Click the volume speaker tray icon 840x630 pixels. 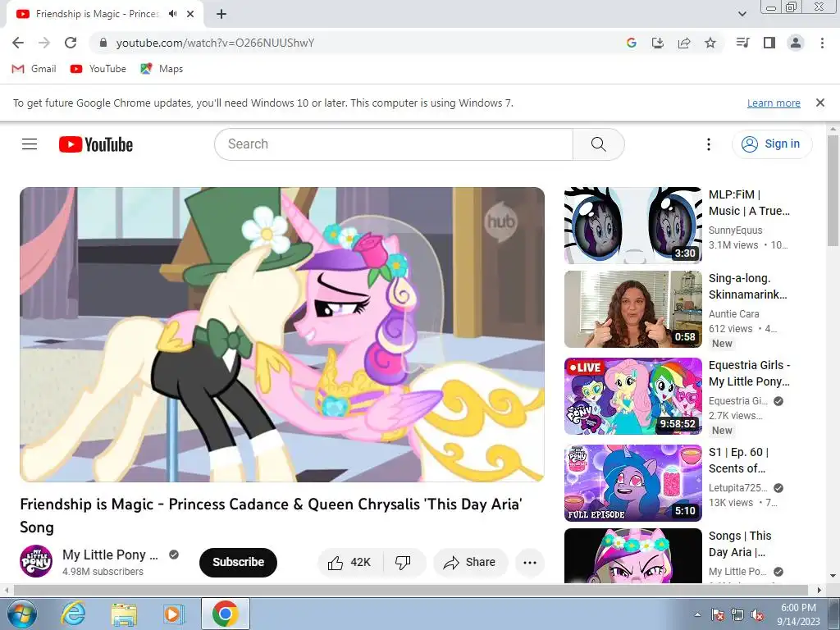[x=757, y=614]
